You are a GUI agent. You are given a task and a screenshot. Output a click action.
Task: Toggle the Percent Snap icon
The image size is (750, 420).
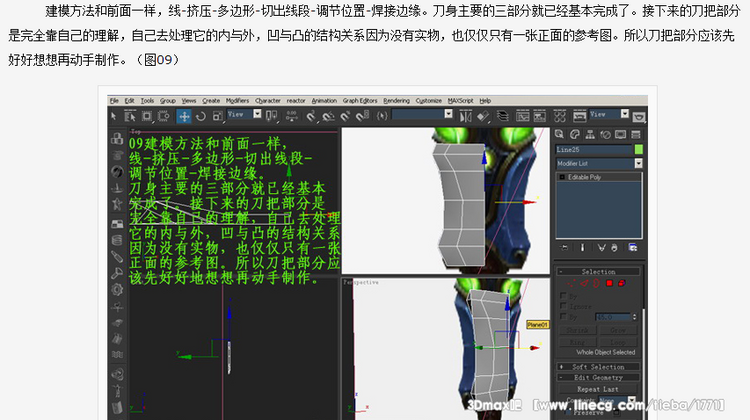pyautogui.click(x=345, y=116)
